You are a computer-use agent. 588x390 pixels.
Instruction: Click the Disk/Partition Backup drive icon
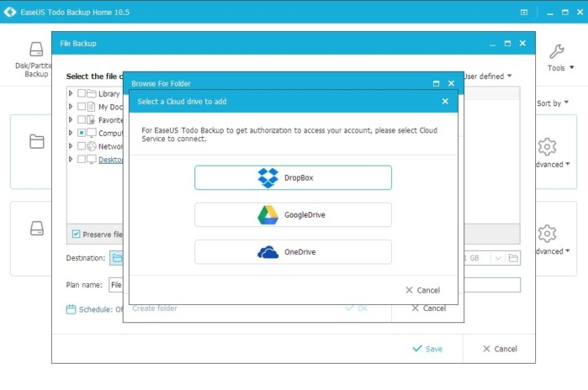[36, 49]
